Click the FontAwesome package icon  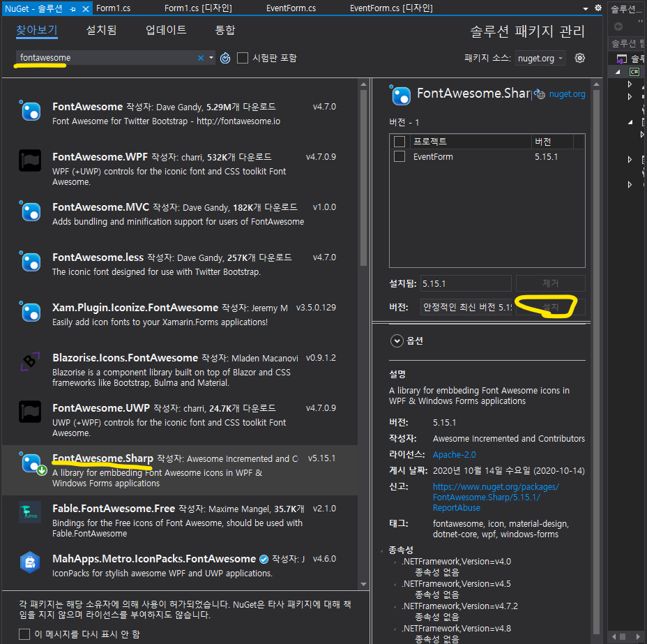tap(30, 111)
